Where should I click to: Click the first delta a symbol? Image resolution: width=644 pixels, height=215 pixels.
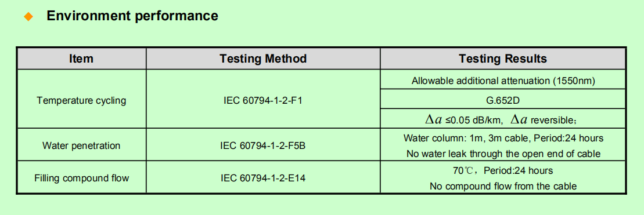434,119
